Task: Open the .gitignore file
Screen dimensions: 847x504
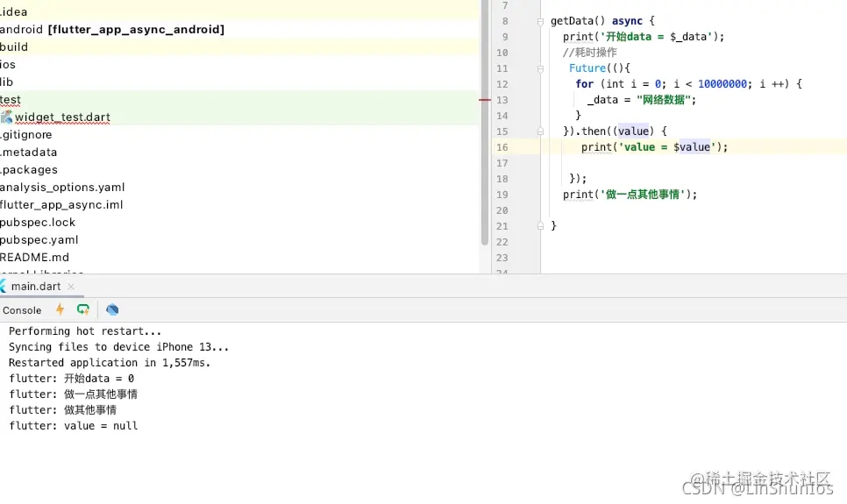Action: [x=26, y=135]
